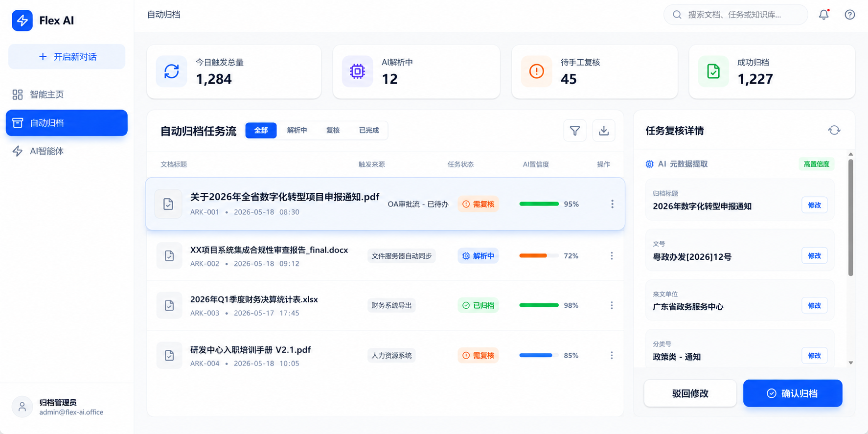Open more actions for ARK-002 row
The width and height of the screenshot is (868, 434).
[x=612, y=256]
